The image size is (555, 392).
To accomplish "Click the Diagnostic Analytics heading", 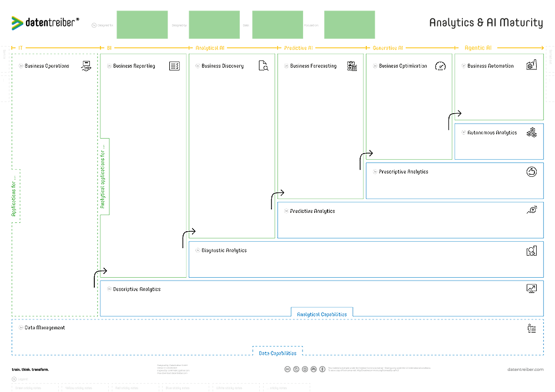I will tap(224, 250).
